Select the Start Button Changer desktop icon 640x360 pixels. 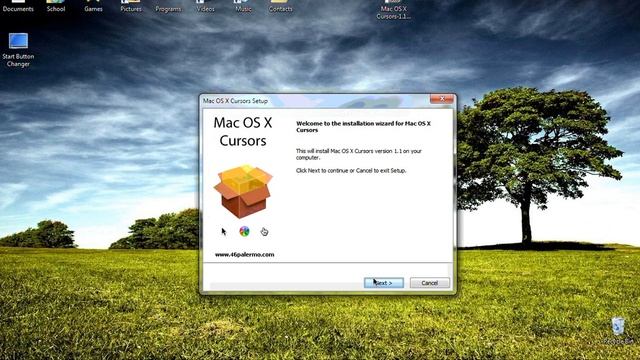pyautogui.click(x=18, y=50)
